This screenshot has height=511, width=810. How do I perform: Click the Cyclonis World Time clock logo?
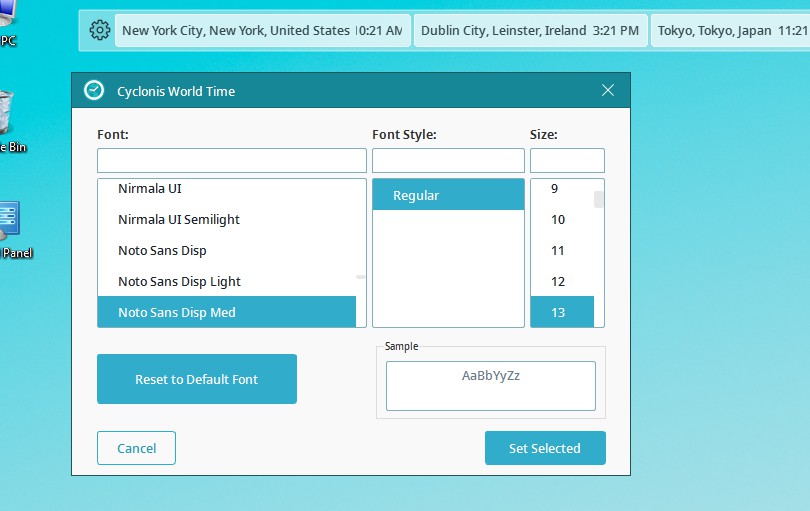pos(94,90)
